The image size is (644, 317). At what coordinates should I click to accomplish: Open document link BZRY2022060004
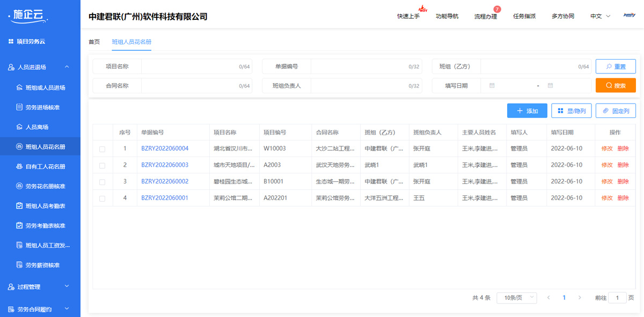pyautogui.click(x=165, y=149)
